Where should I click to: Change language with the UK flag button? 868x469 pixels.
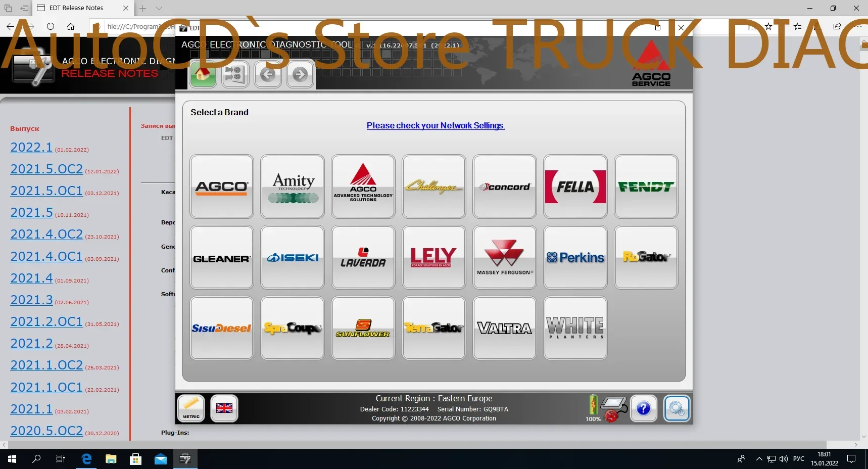[x=224, y=408]
